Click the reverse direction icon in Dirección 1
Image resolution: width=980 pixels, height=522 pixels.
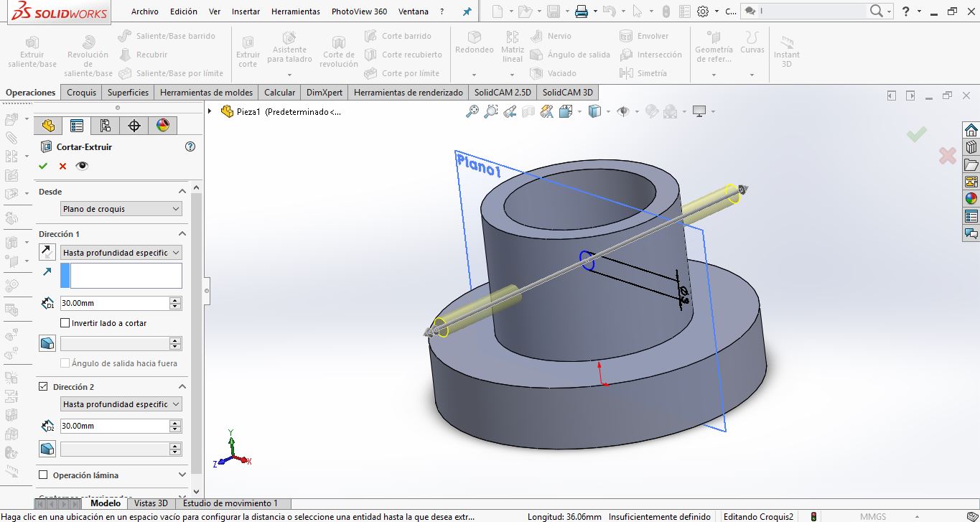pyautogui.click(x=47, y=252)
